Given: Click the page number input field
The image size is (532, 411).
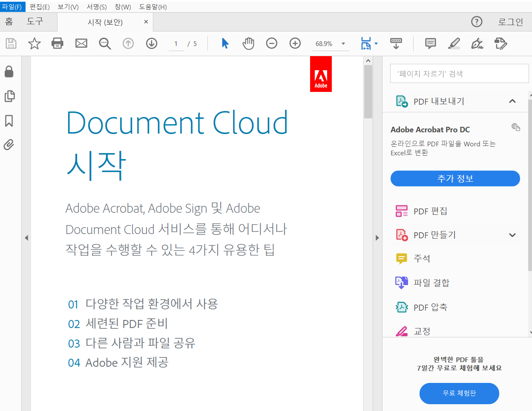Looking at the screenshot, I should point(176,43).
